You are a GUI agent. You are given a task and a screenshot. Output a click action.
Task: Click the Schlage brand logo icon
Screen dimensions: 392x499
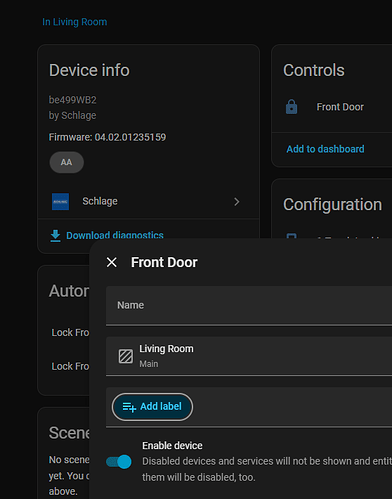click(60, 202)
